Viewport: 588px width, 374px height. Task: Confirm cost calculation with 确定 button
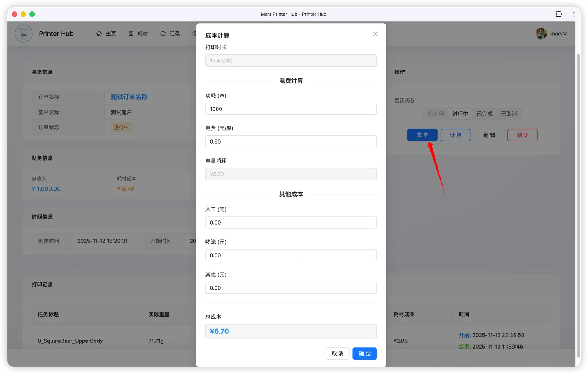point(364,353)
